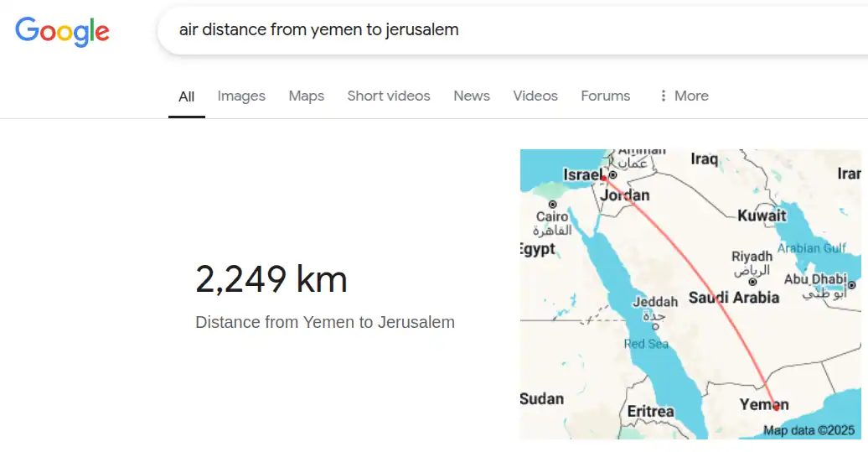Select the All results tab

(x=187, y=96)
